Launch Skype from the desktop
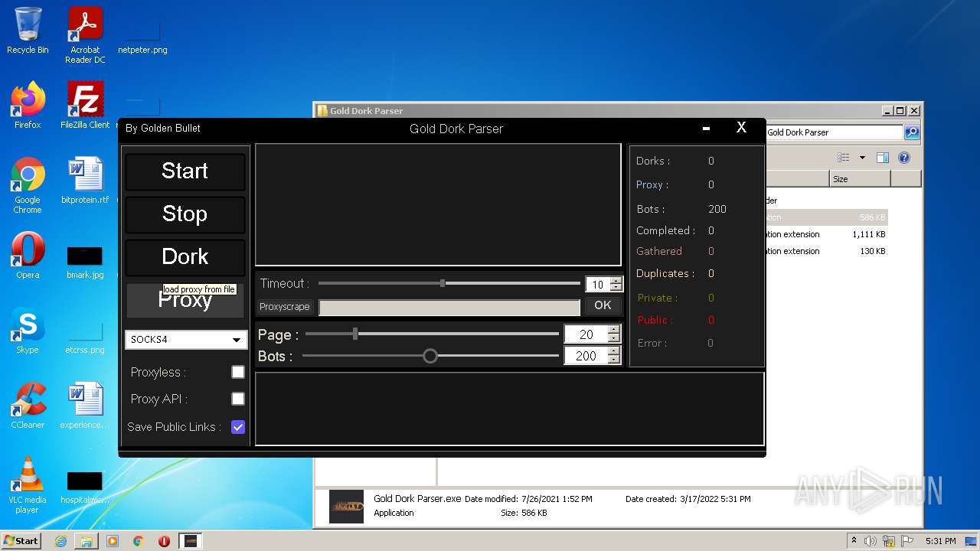Viewport: 980px width, 551px height. click(x=28, y=331)
